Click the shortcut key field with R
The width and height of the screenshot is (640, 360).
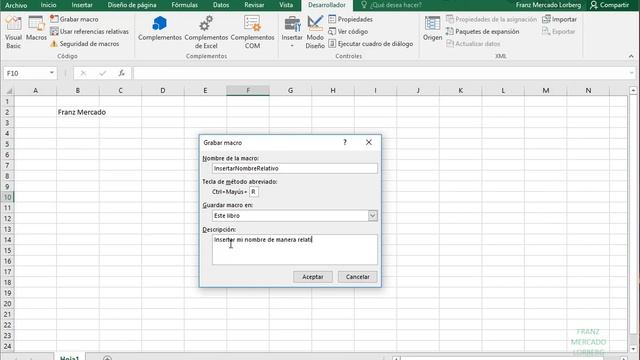253,192
